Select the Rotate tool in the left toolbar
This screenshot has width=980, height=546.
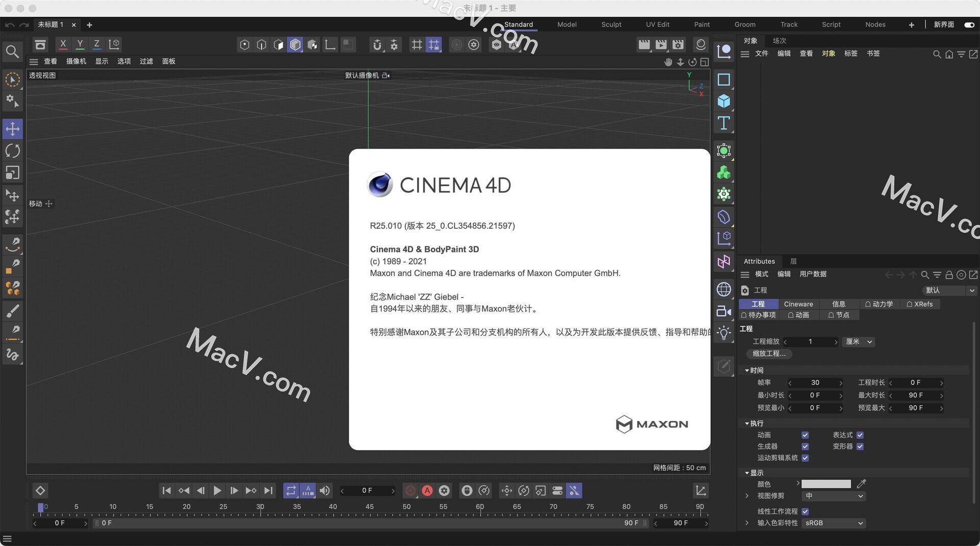(12, 151)
